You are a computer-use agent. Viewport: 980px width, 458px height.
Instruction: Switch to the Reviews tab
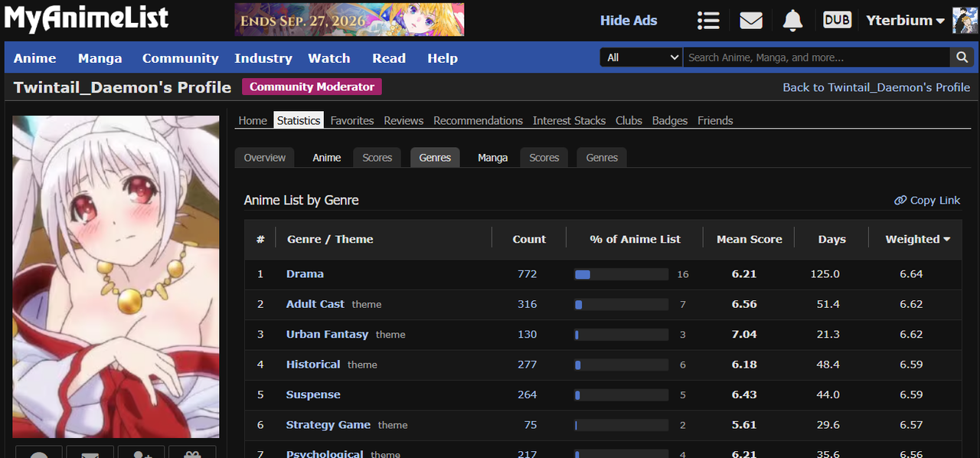point(403,120)
